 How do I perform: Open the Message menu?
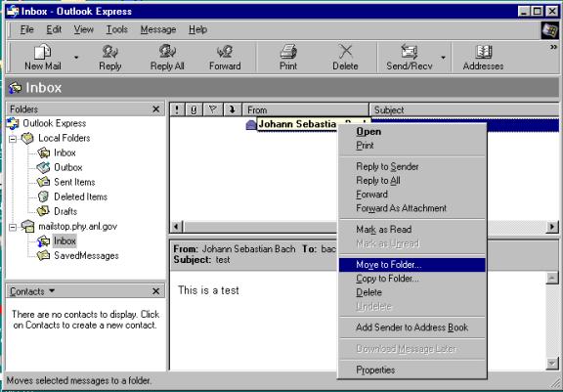[158, 29]
